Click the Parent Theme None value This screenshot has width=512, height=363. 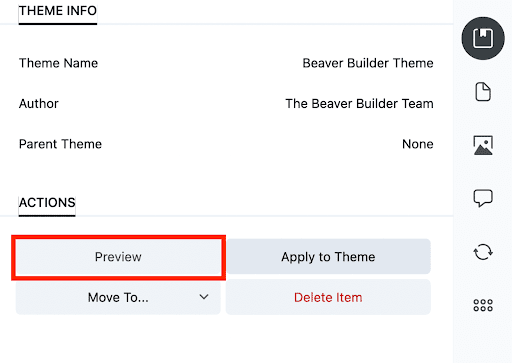(418, 144)
